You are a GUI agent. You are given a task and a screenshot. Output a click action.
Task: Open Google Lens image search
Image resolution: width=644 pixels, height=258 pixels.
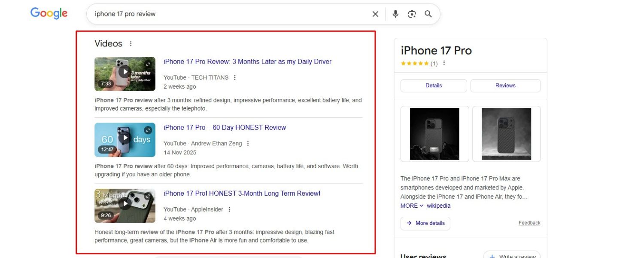pyautogui.click(x=412, y=14)
